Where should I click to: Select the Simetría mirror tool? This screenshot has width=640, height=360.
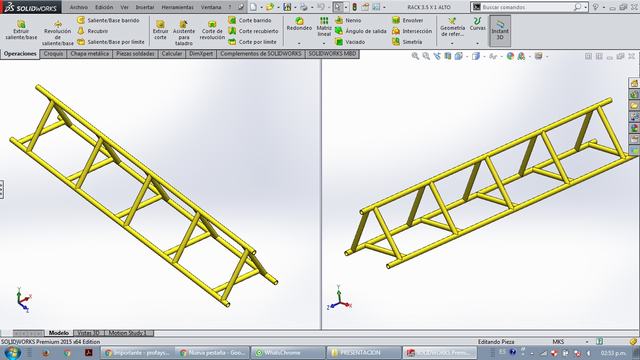pyautogui.click(x=407, y=42)
